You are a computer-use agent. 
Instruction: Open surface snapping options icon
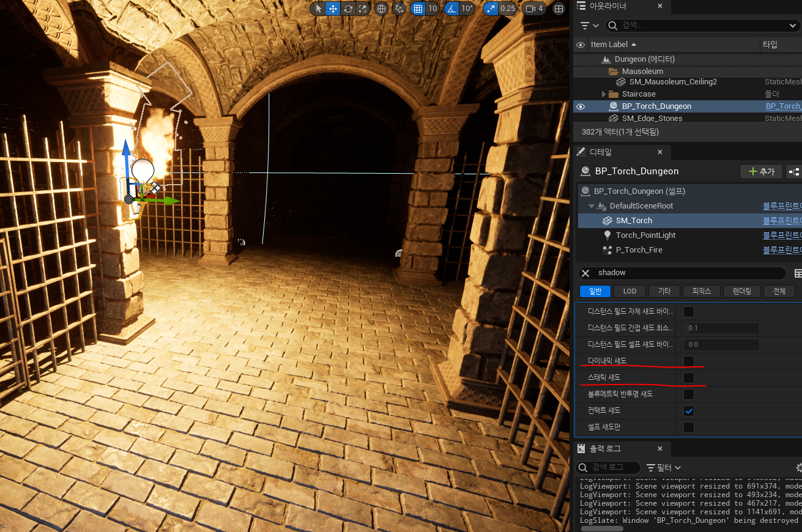[399, 9]
